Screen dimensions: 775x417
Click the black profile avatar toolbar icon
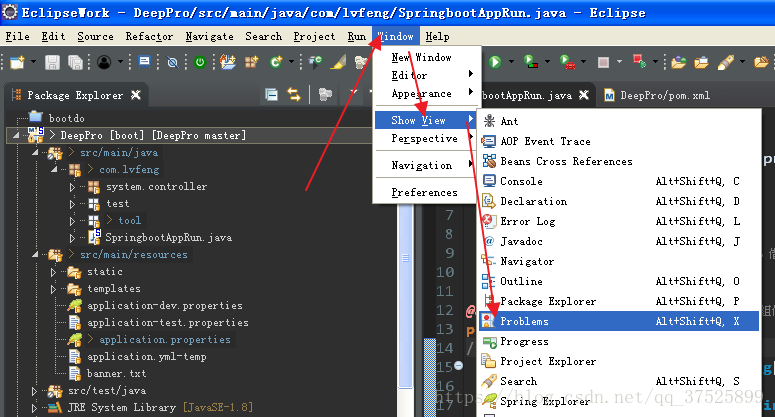click(x=104, y=62)
